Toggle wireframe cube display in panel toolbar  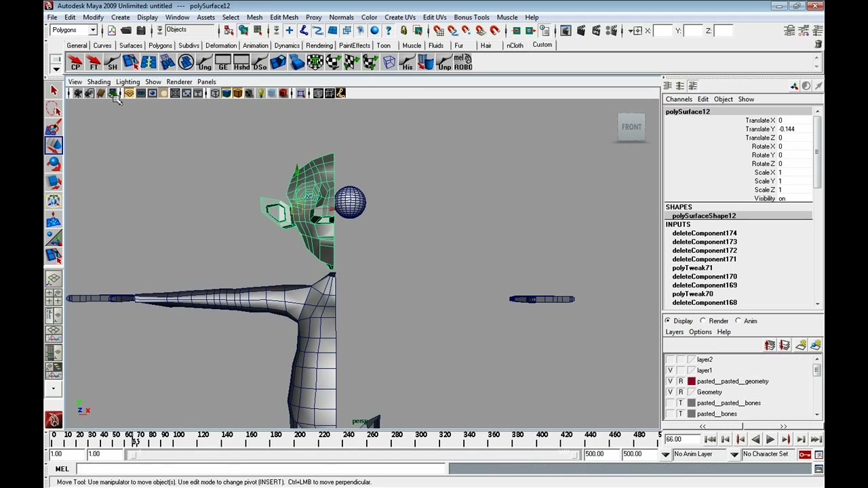[x=215, y=94]
